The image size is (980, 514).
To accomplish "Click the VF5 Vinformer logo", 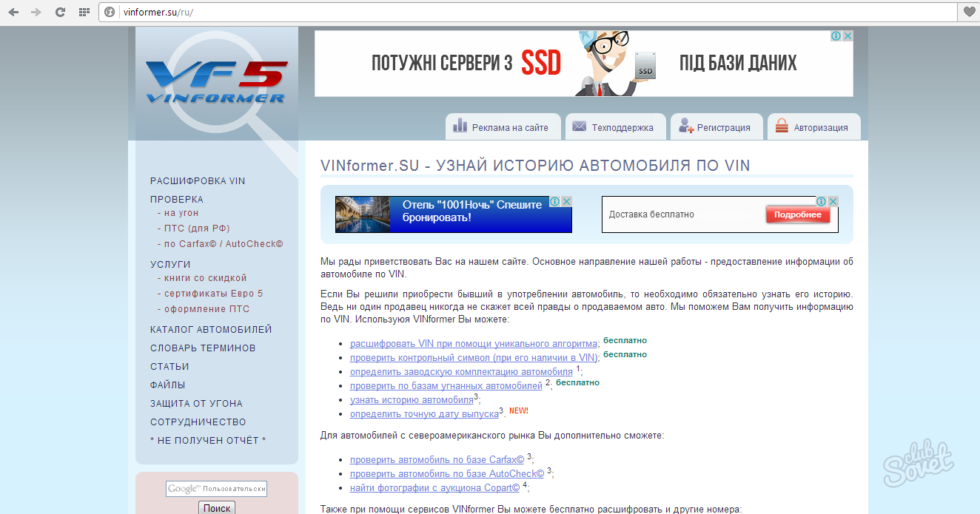I will (x=216, y=81).
